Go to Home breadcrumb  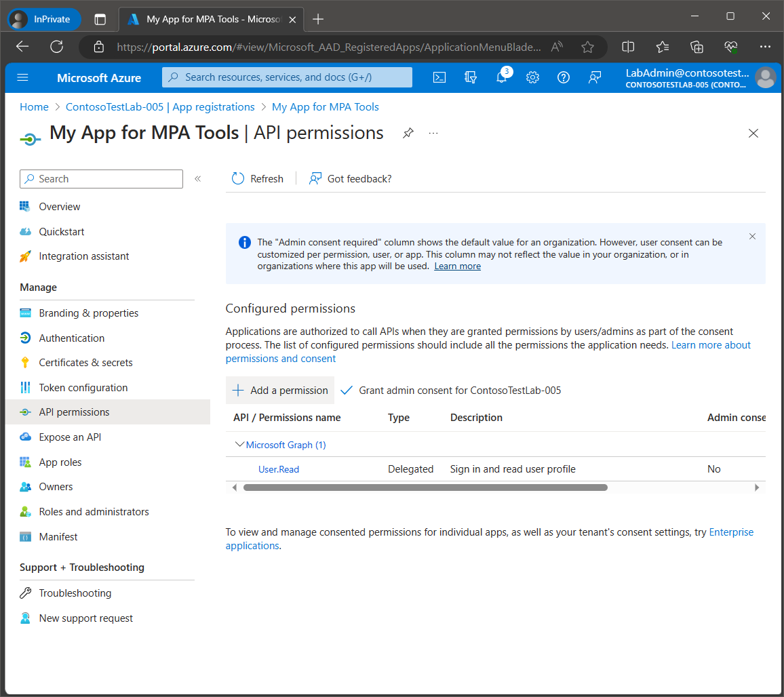pyautogui.click(x=34, y=107)
